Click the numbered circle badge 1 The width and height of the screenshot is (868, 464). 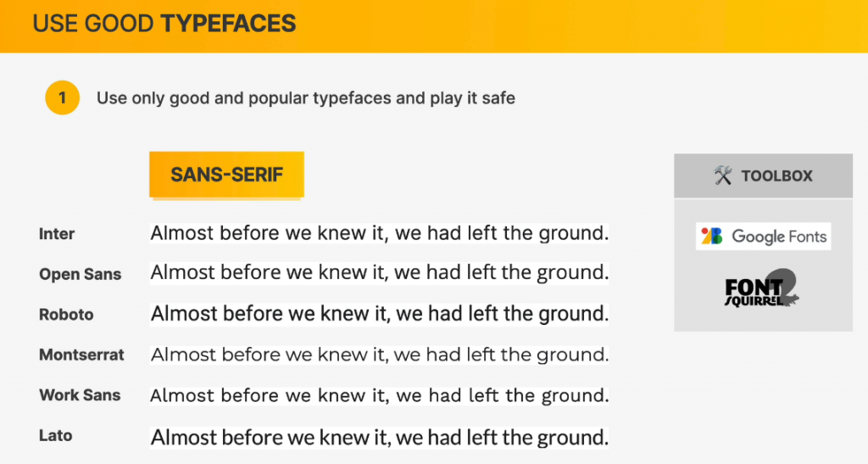coord(62,98)
